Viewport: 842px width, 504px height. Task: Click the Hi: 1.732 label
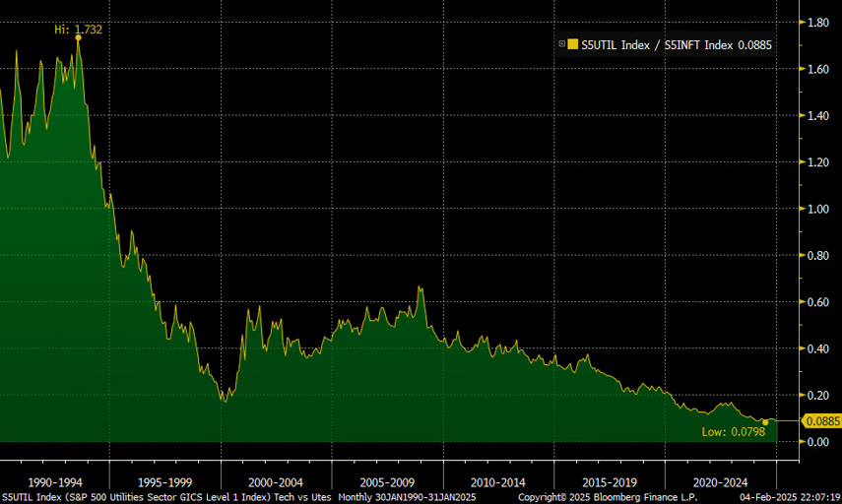(79, 29)
